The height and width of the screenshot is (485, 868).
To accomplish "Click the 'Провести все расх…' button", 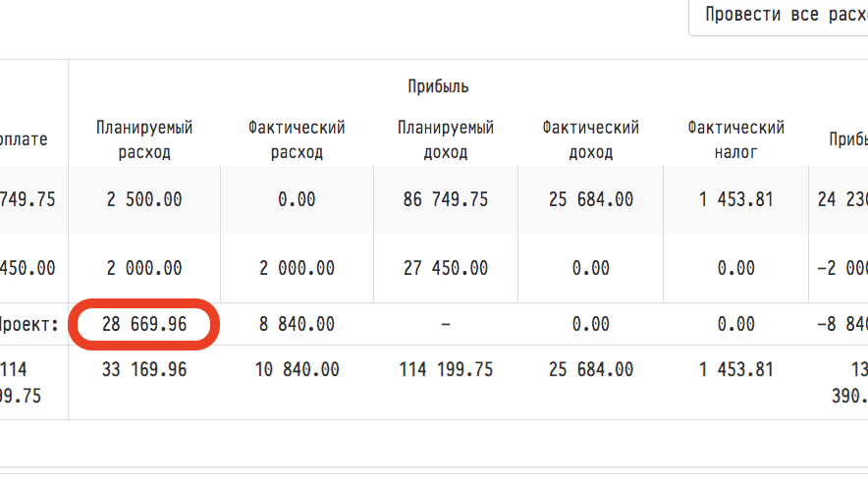I will (779, 17).
